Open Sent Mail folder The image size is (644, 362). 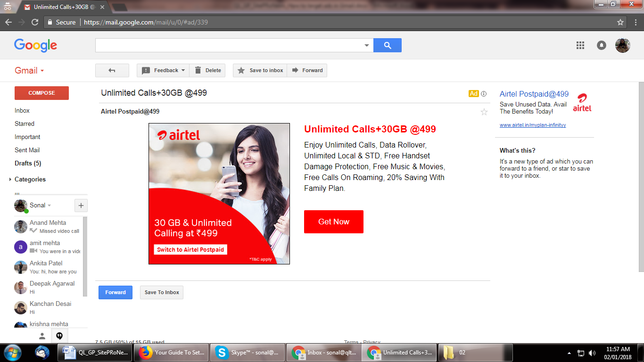point(27,150)
